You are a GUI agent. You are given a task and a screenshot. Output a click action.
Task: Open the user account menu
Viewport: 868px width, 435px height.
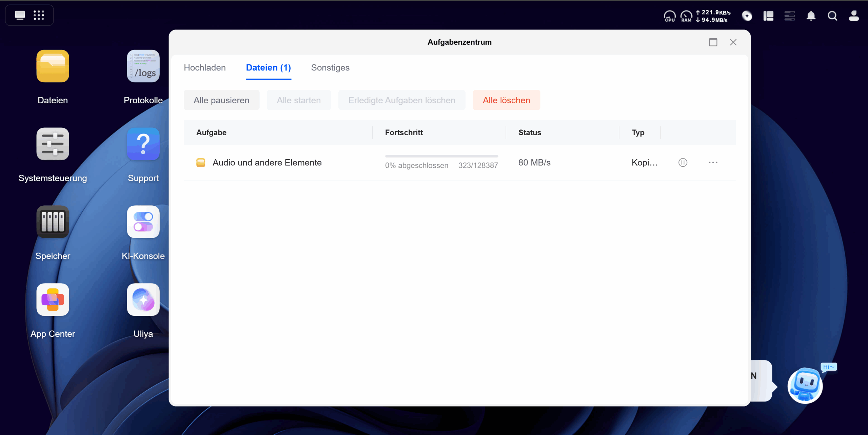pyautogui.click(x=853, y=16)
